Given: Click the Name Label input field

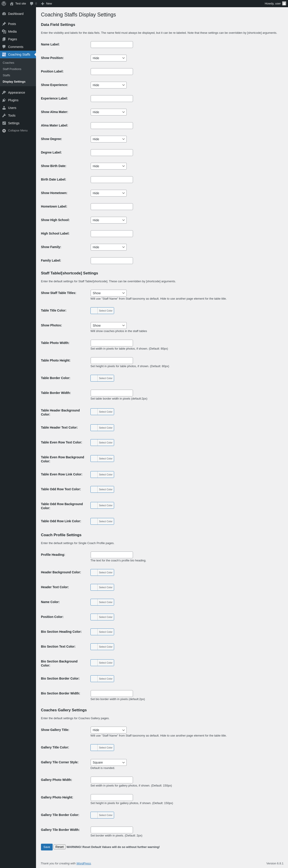Looking at the screenshot, I should (x=112, y=45).
